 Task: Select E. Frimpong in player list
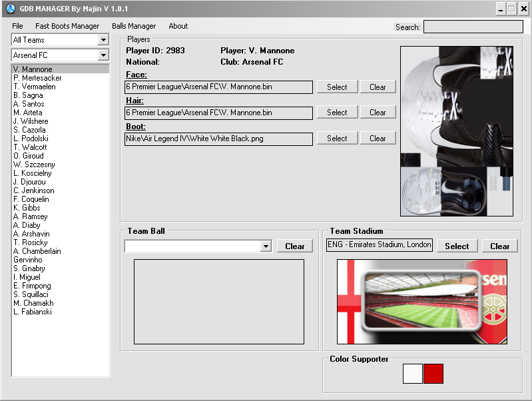[61, 286]
